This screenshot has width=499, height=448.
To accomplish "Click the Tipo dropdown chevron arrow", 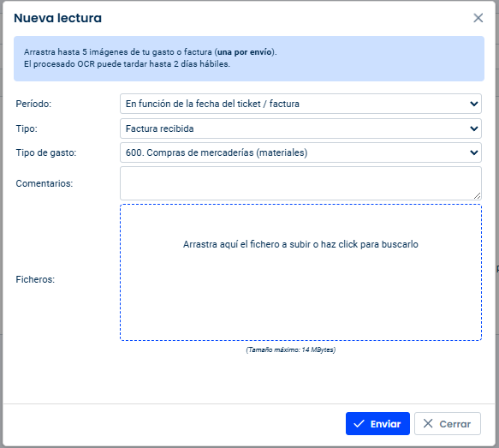I will click(474, 128).
